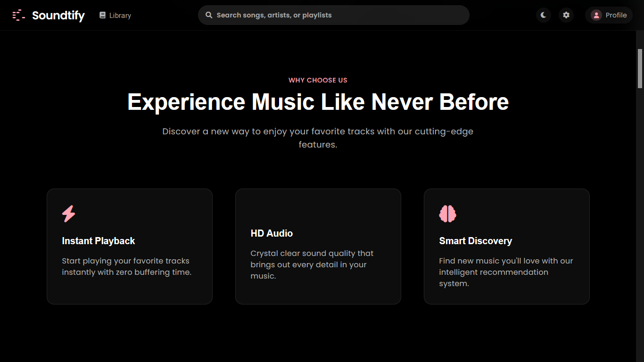Open settings with the gear icon
Viewport: 644px width, 362px height.
click(x=566, y=15)
